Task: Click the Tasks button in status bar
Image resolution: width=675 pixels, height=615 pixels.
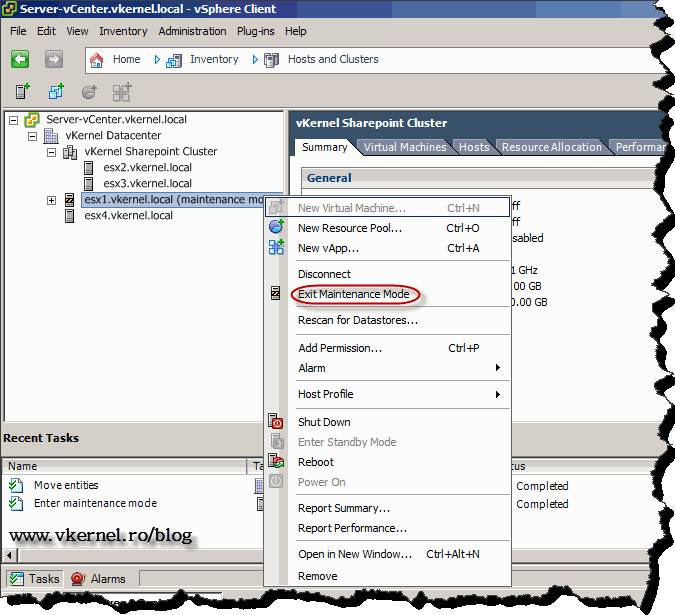Action: tap(34, 579)
